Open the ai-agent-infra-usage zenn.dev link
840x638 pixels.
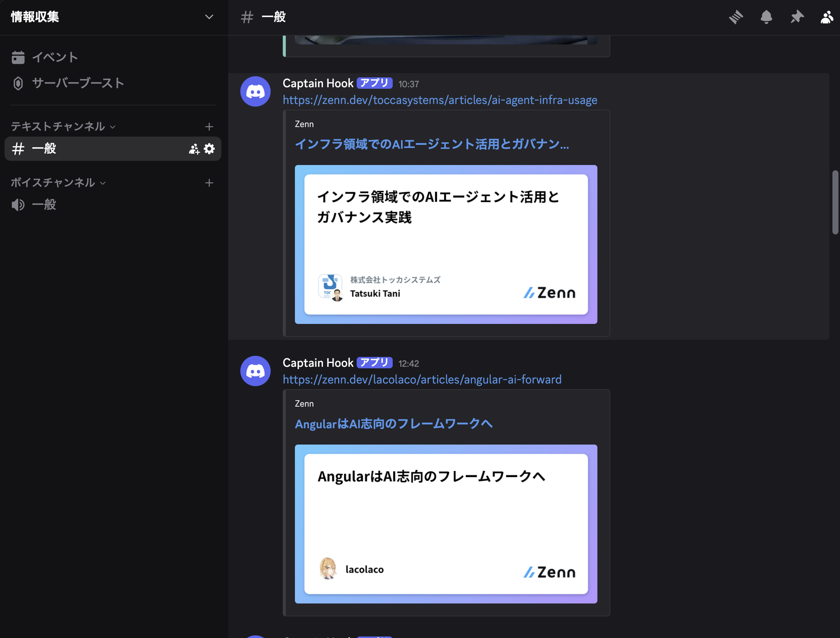pyautogui.click(x=440, y=100)
